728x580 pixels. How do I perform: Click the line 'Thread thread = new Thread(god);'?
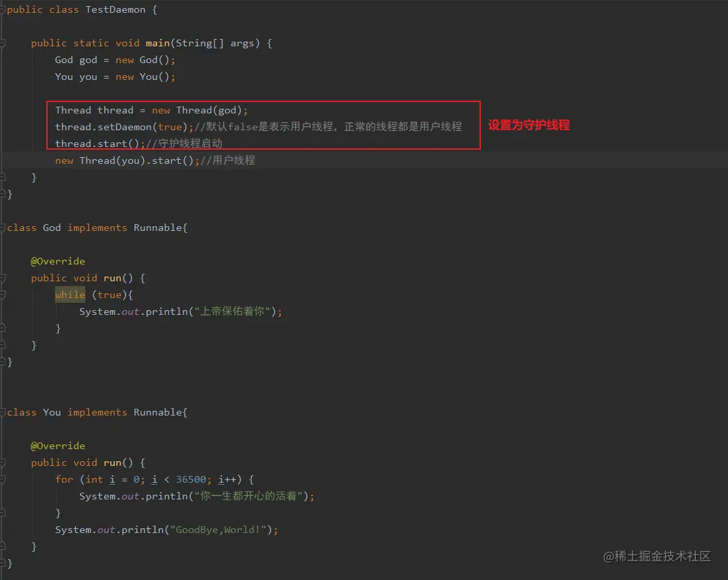click(151, 110)
